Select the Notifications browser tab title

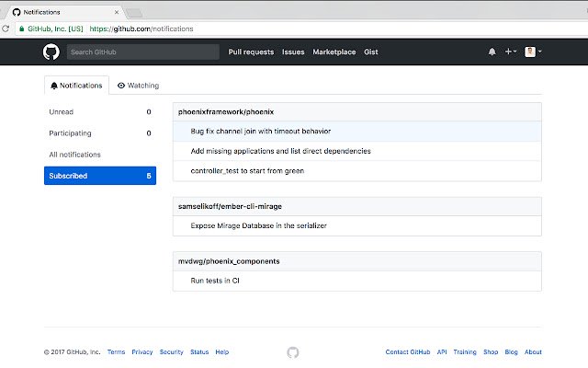coord(41,12)
